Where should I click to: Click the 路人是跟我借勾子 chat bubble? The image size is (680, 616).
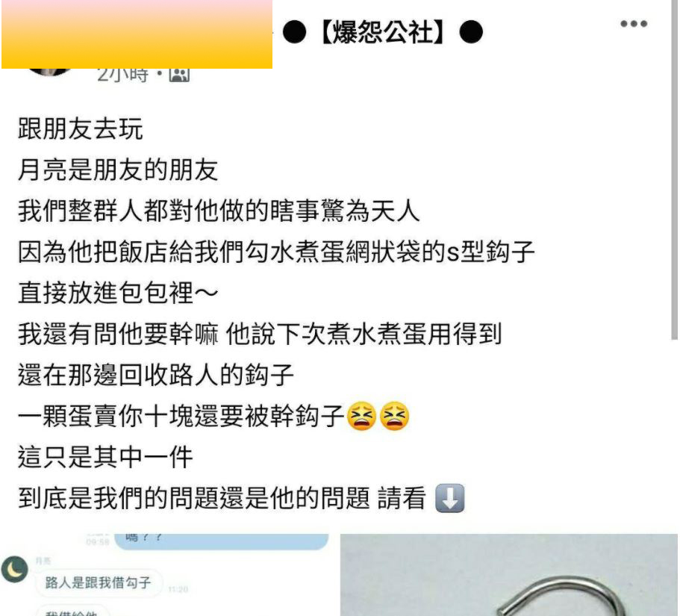coord(99,582)
